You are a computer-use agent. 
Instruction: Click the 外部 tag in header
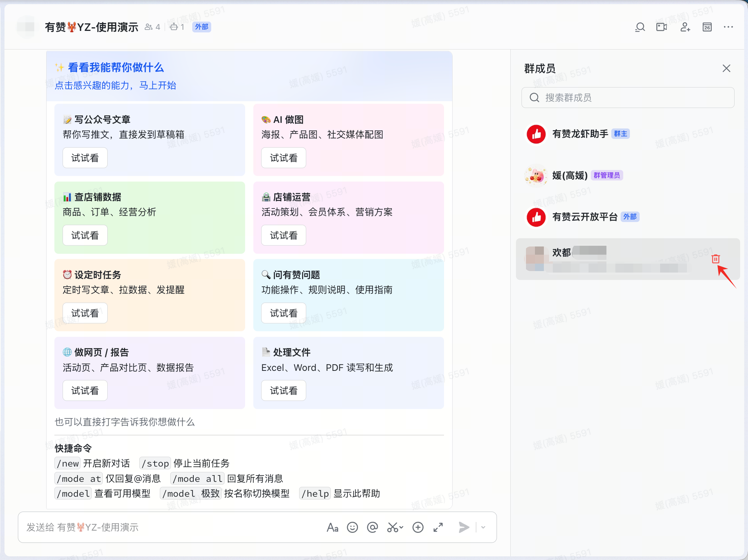[x=202, y=27]
